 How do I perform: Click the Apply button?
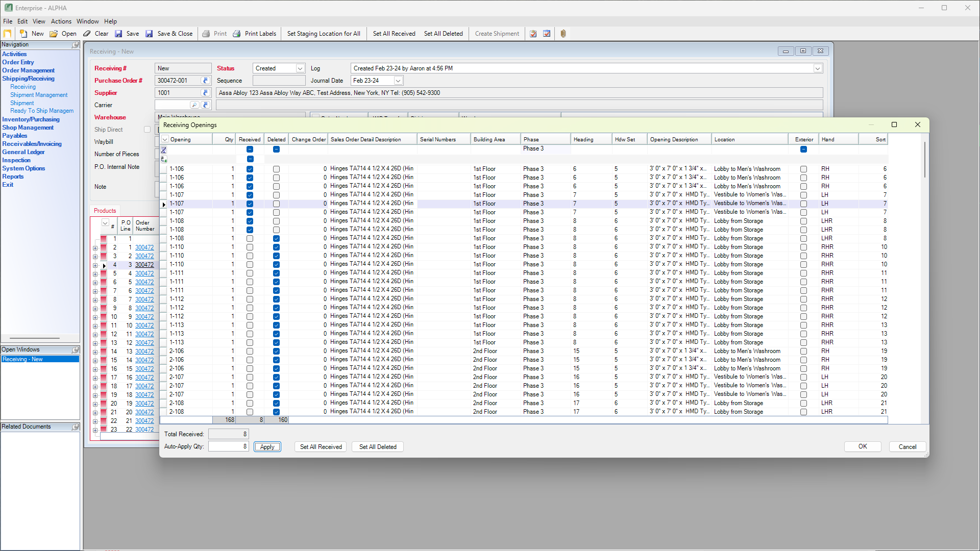(267, 447)
